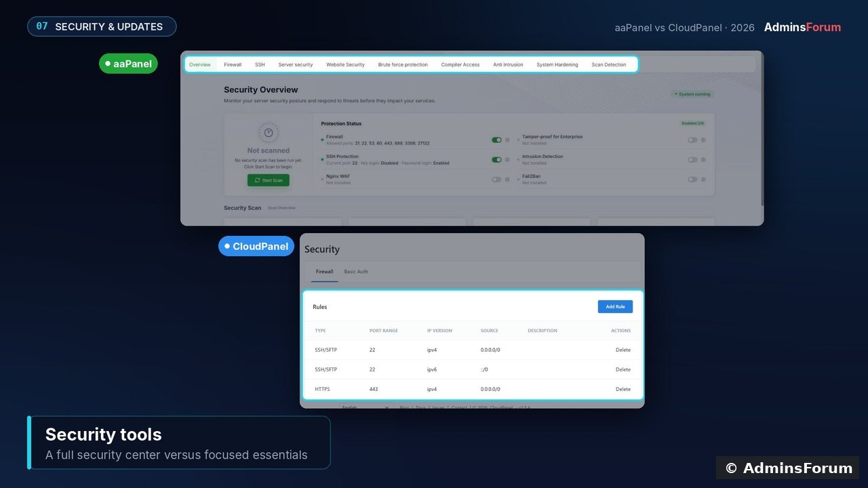Delete the SSH/SFTP ipv4 rule
868x488 pixels.
pyautogui.click(x=623, y=350)
